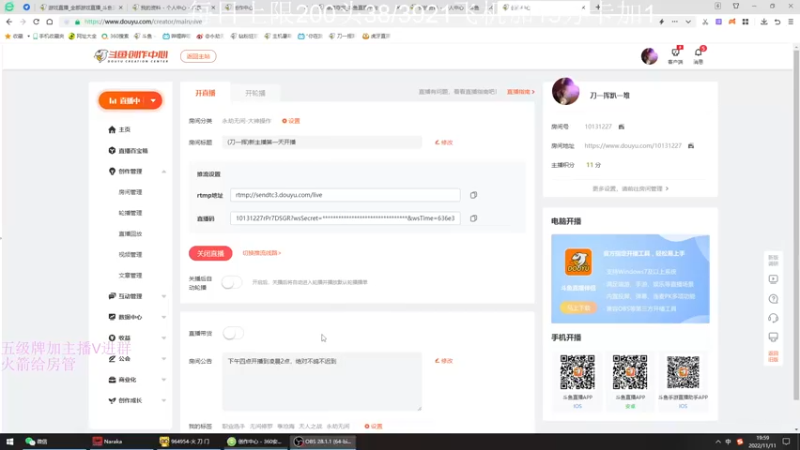The height and width of the screenshot is (450, 800).
Task: Click the 马上下载 button in banner
Action: tap(578, 308)
